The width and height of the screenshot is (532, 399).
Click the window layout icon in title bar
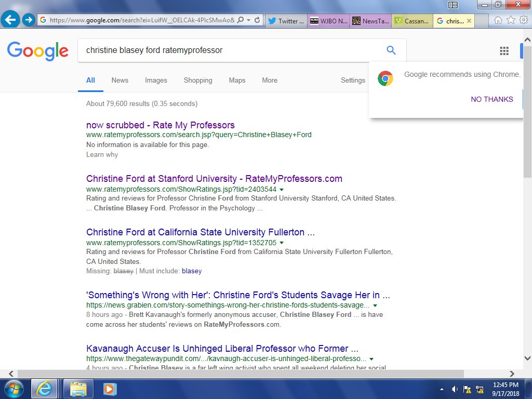tap(453, 5)
